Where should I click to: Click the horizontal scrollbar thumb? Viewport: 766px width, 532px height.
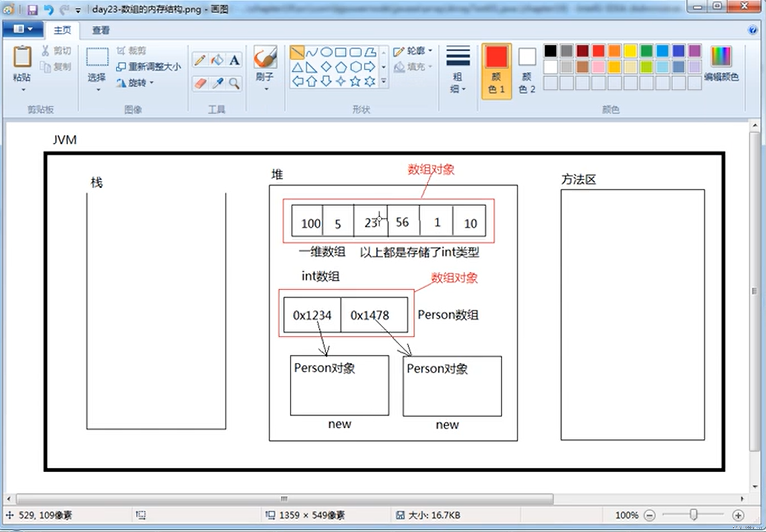285,499
